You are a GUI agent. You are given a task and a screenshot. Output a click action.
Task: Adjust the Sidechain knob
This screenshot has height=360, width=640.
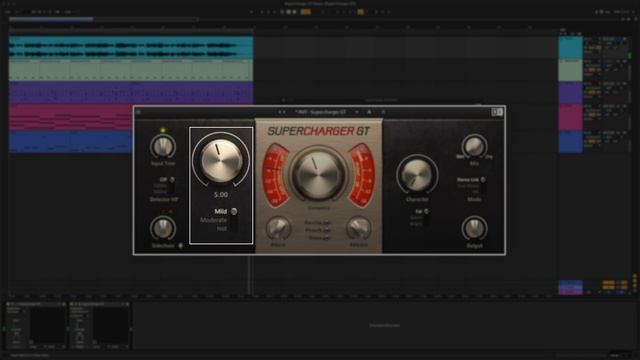click(x=163, y=228)
